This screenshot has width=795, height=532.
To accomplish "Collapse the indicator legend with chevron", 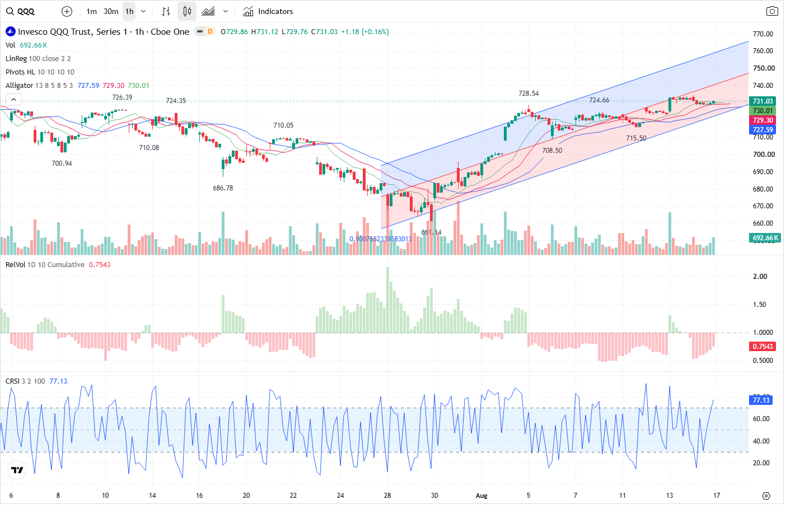I will point(13,99).
